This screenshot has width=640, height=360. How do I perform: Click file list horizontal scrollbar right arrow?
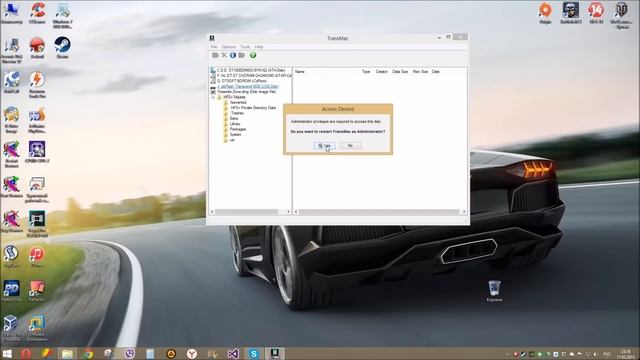pos(463,211)
